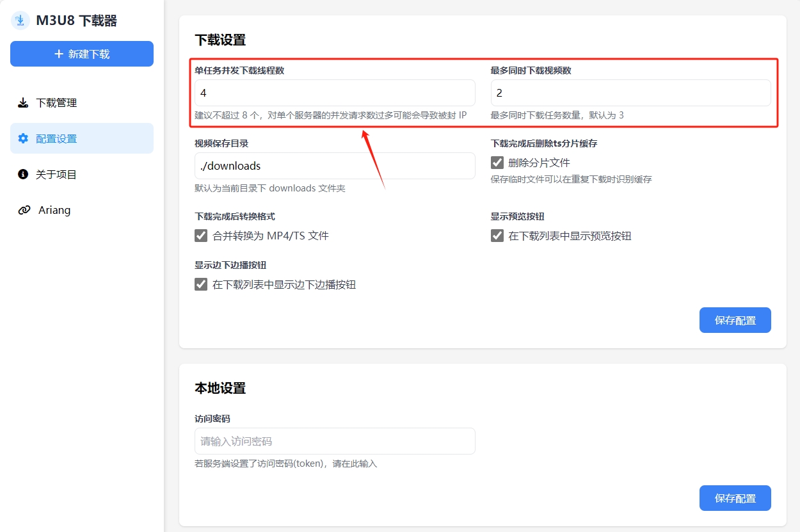This screenshot has width=800, height=532.
Task: Click the 视频保存目录 path field
Action: pyautogui.click(x=335, y=166)
